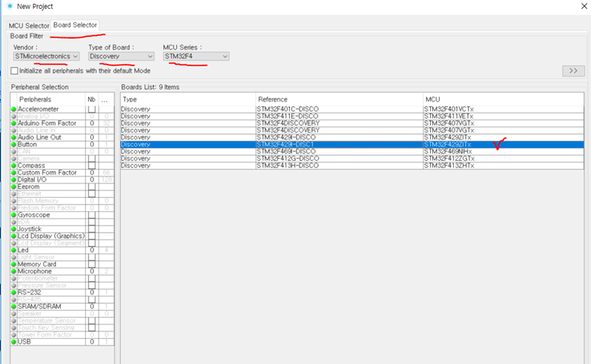Image resolution: width=591 pixels, height=364 pixels.
Task: Select the STM32F411E-DISCO board row
Action: click(x=352, y=116)
